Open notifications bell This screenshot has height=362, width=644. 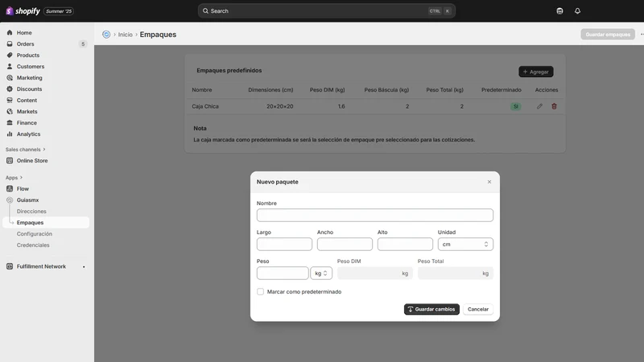pos(577,11)
